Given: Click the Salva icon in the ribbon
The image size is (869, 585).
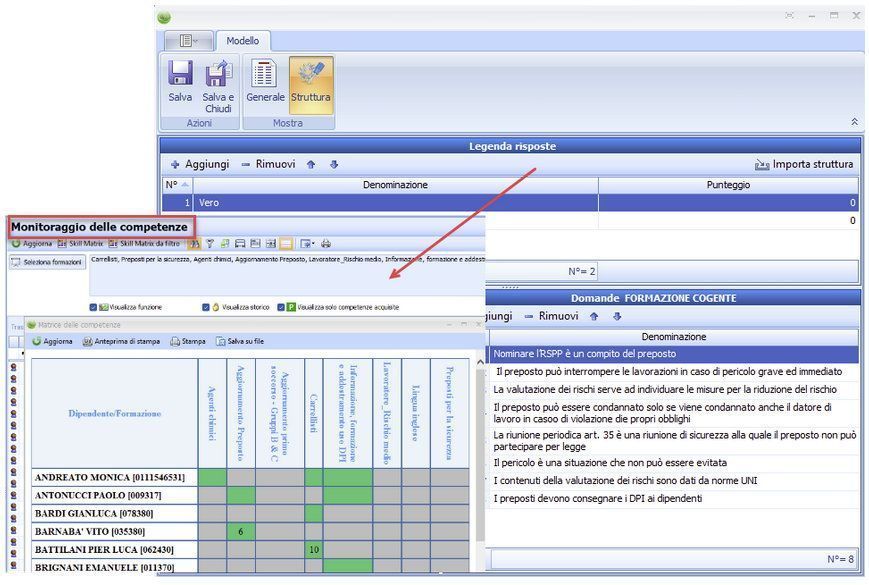Looking at the screenshot, I should coord(180,75).
